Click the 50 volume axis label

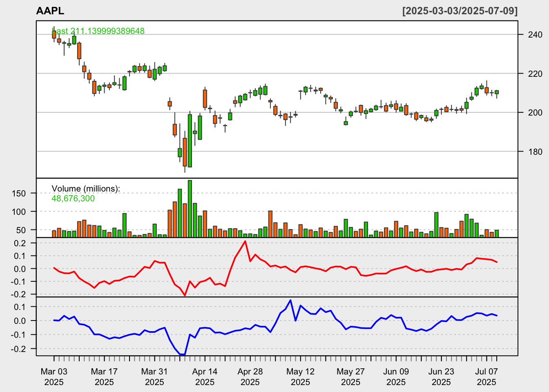[21, 230]
